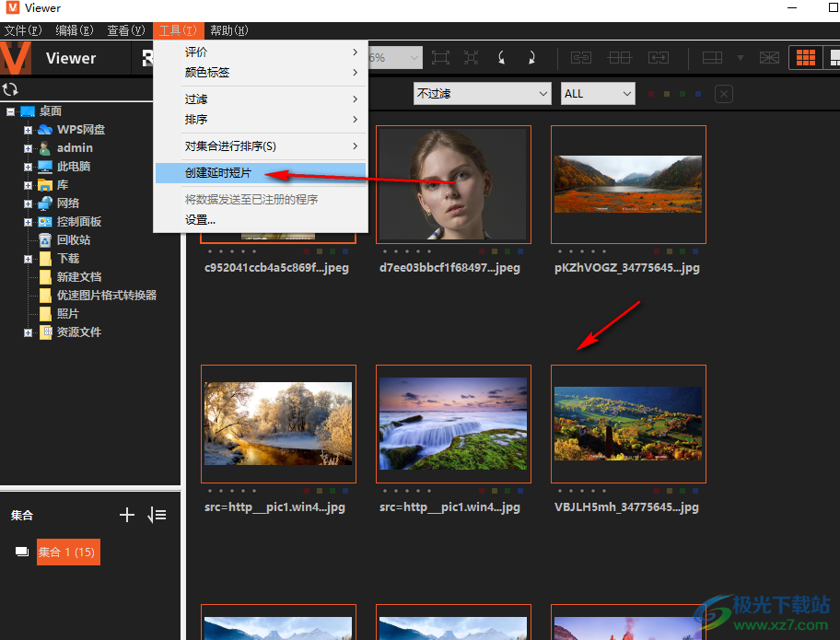Set green color label under VBJLH5mh_34775645 image
840x640 pixels.
(x=682, y=491)
